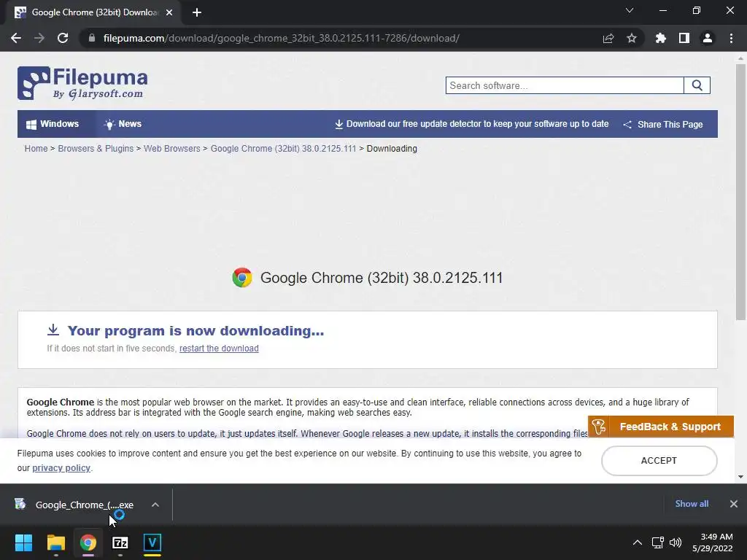Select the Google Chrome (32bit) Download tab
Image resolution: width=747 pixels, height=560 pixels.
click(x=94, y=12)
